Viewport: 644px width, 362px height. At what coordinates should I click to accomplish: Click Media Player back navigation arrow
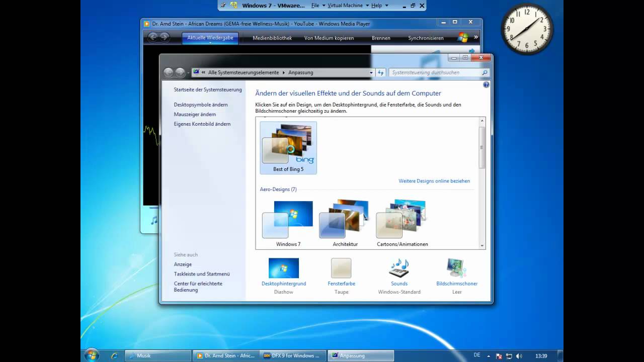click(152, 37)
